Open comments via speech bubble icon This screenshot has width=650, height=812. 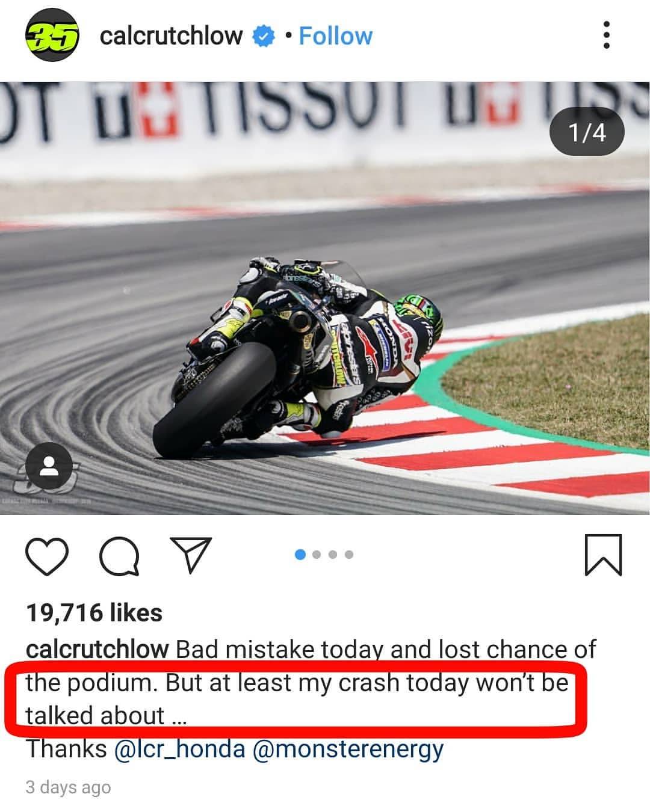(119, 555)
